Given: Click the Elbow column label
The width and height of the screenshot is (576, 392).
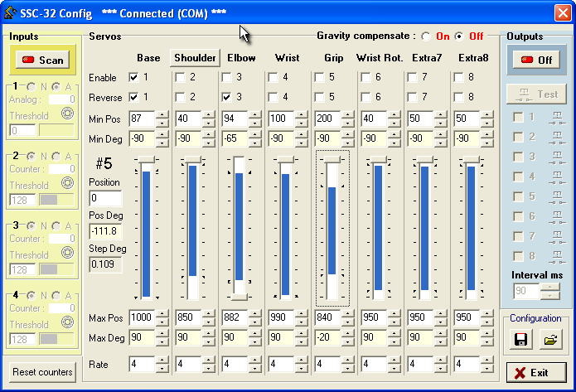Looking at the screenshot, I should pos(241,58).
